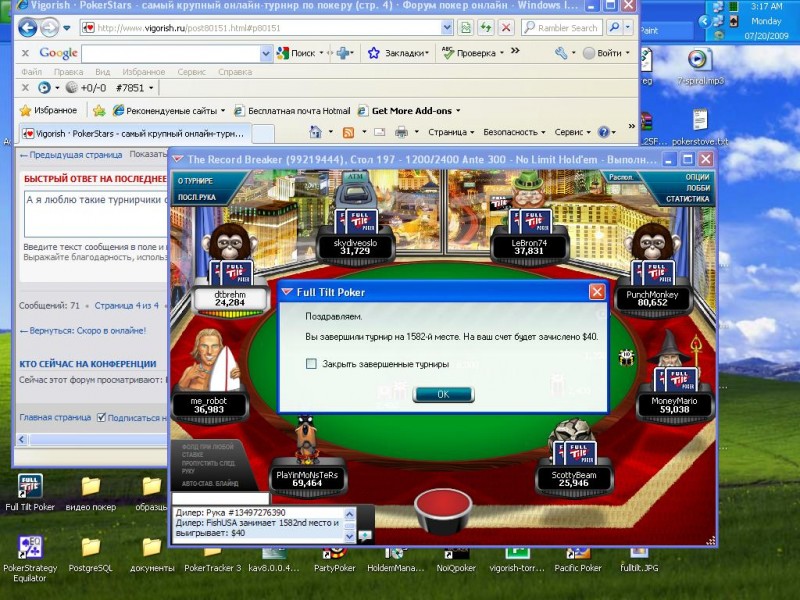Expand the address bar URL dropdown
Screen dimensions: 800x600
pos(447,28)
